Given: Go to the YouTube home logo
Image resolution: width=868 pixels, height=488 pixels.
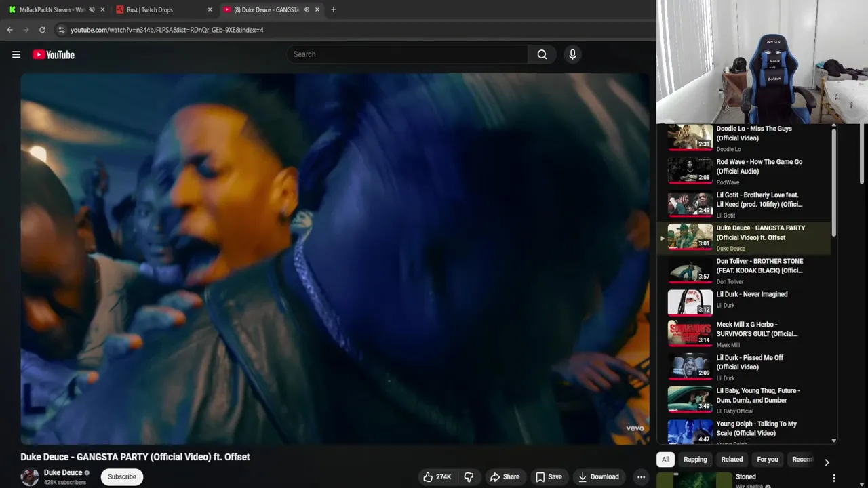Looking at the screenshot, I should 53,54.
